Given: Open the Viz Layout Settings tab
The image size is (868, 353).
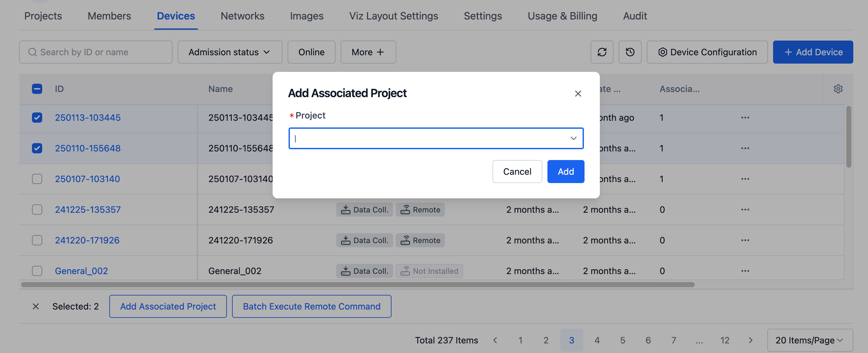Looking at the screenshot, I should tap(393, 16).
